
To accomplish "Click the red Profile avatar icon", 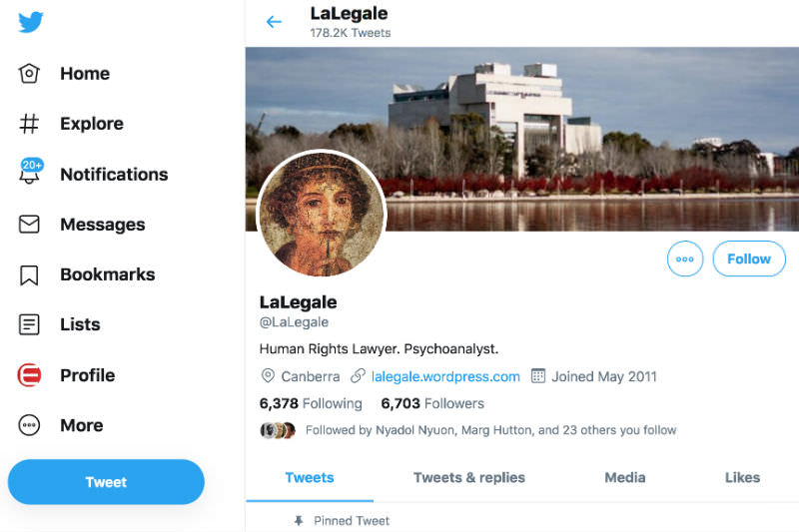I will 30,375.
